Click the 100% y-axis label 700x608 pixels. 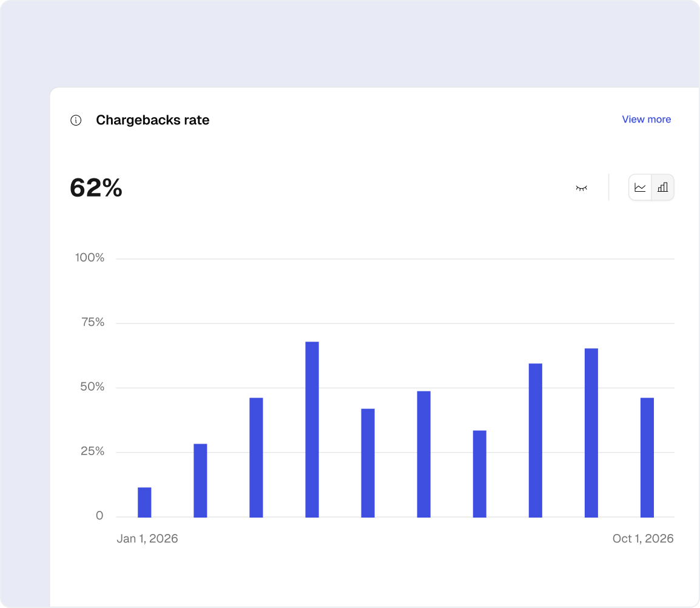pyautogui.click(x=90, y=258)
